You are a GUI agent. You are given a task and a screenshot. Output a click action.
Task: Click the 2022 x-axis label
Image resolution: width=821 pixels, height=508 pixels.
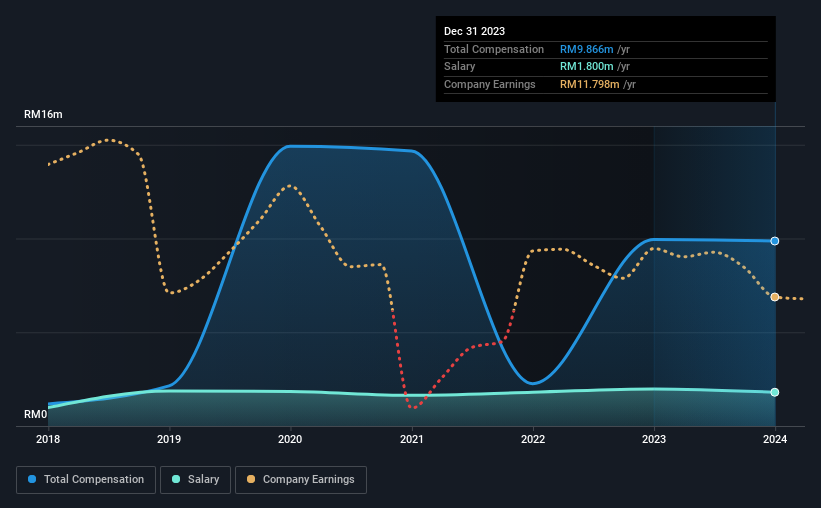coord(532,439)
